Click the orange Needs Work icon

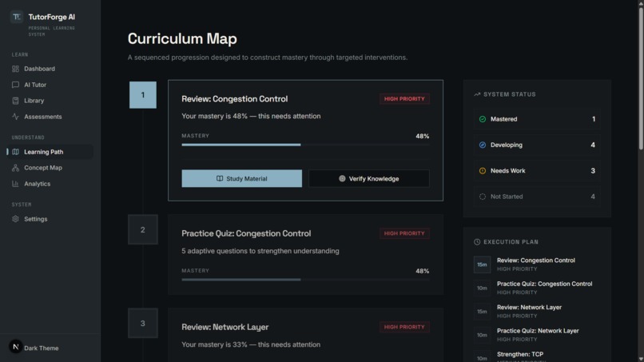(x=483, y=171)
